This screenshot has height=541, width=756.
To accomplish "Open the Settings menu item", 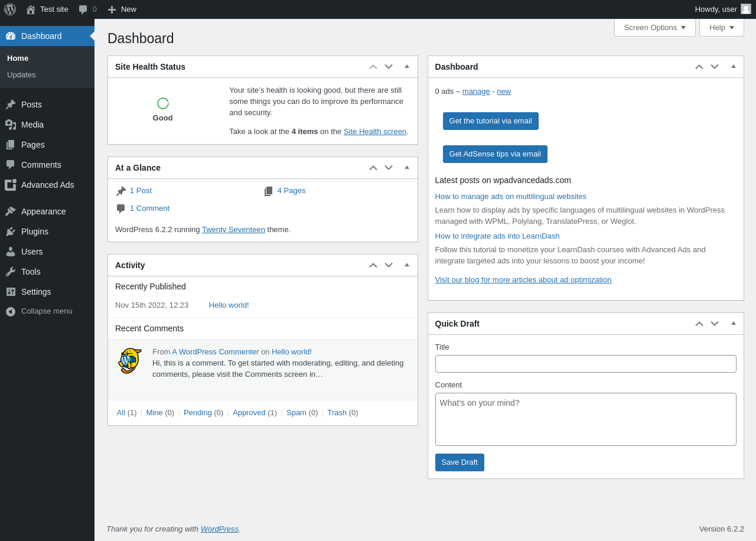I will click(x=36, y=292).
